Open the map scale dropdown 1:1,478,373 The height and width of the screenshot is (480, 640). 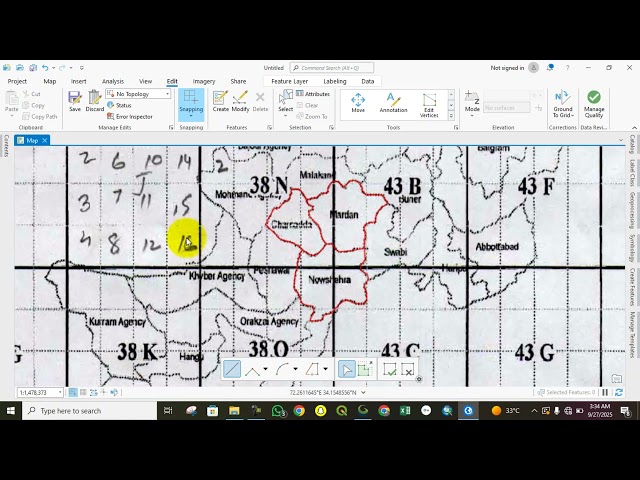[60, 392]
